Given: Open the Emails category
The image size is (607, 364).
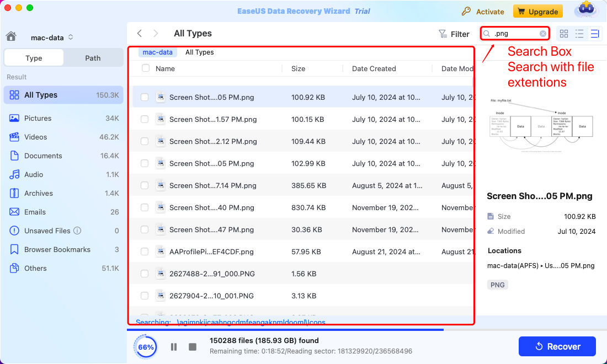Looking at the screenshot, I should 63,212.
